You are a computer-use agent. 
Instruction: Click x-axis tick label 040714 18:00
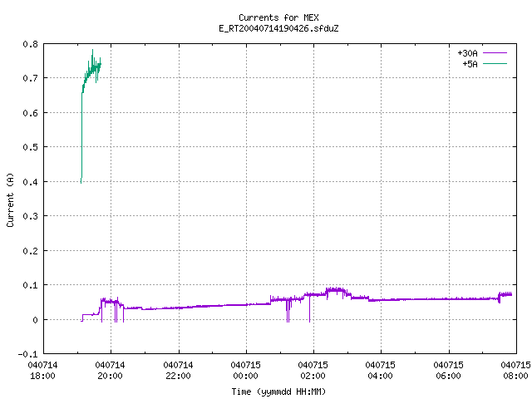tap(42, 371)
